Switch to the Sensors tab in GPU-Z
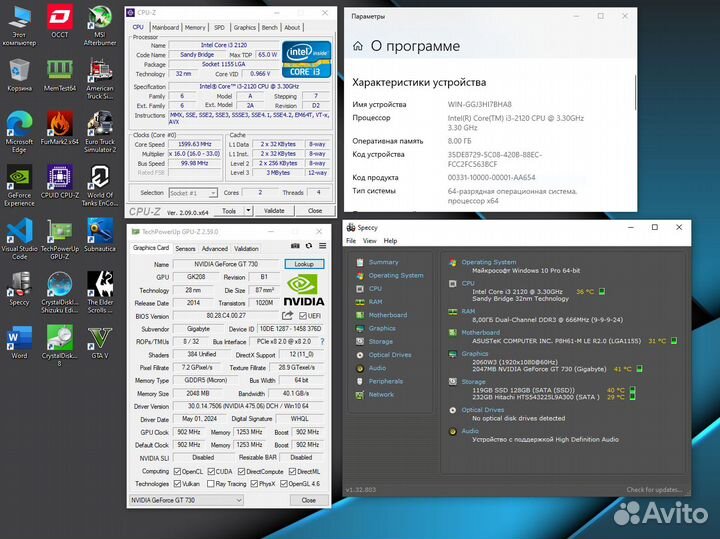 (185, 248)
